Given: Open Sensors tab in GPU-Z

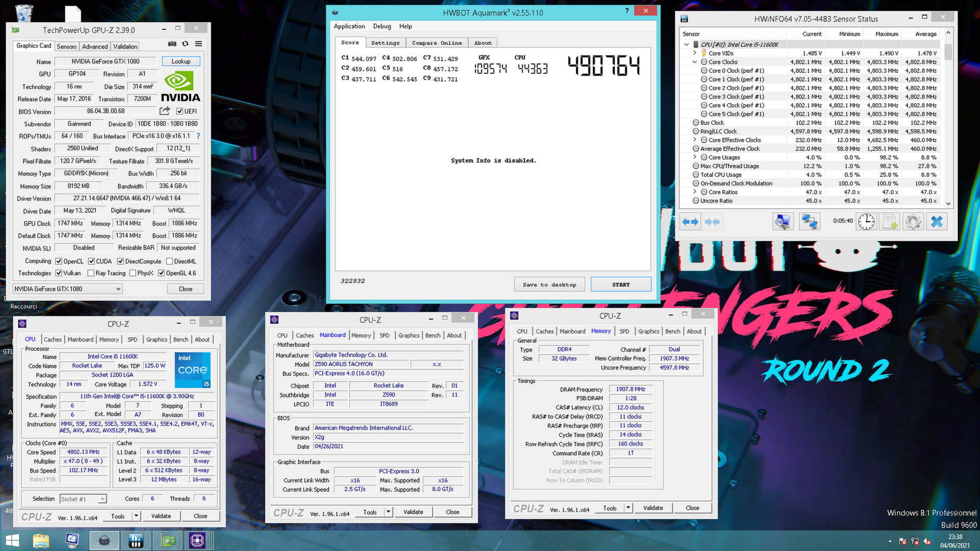Looking at the screenshot, I should [66, 46].
